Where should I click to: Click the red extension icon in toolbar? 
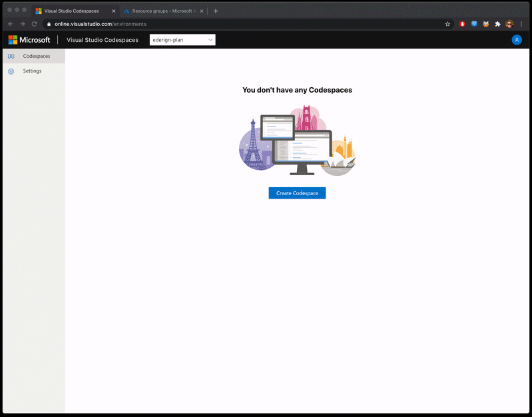pos(463,24)
